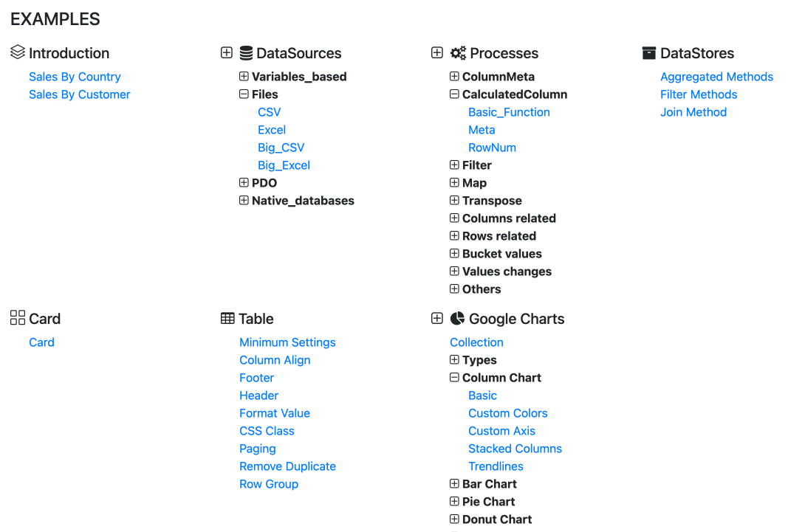This screenshot has height=532, width=788.
Task: Click the Table grid icon
Action: click(227, 319)
